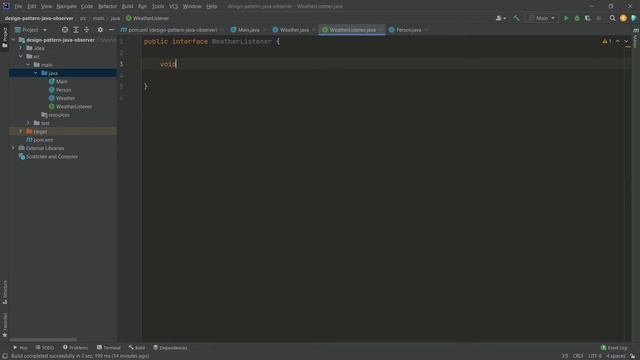The height and width of the screenshot is (360, 640).
Task: Click Collapse All icon in Project panel
Action: tap(87, 30)
